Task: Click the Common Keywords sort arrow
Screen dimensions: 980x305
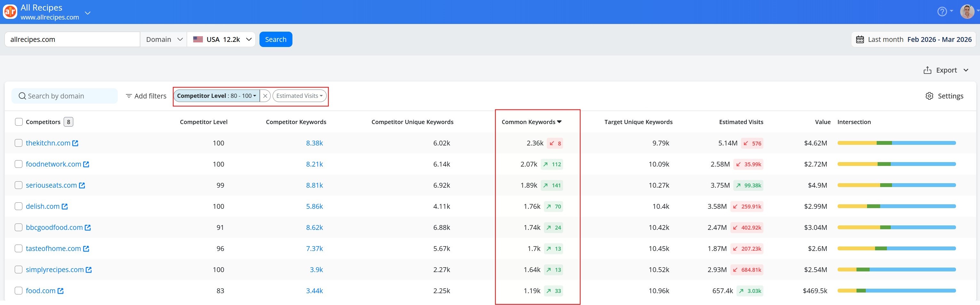Action: pyautogui.click(x=559, y=122)
